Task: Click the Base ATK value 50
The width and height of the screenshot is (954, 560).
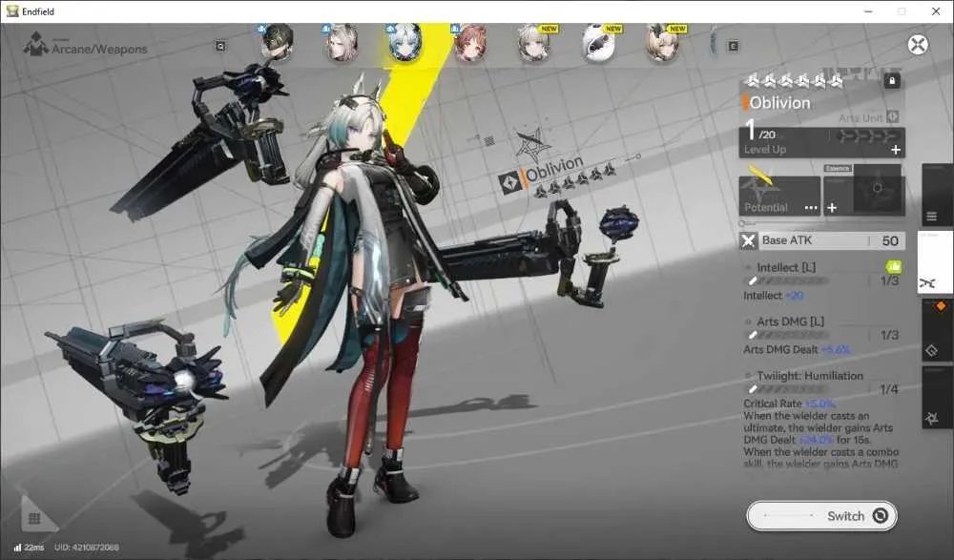Action: (890, 241)
